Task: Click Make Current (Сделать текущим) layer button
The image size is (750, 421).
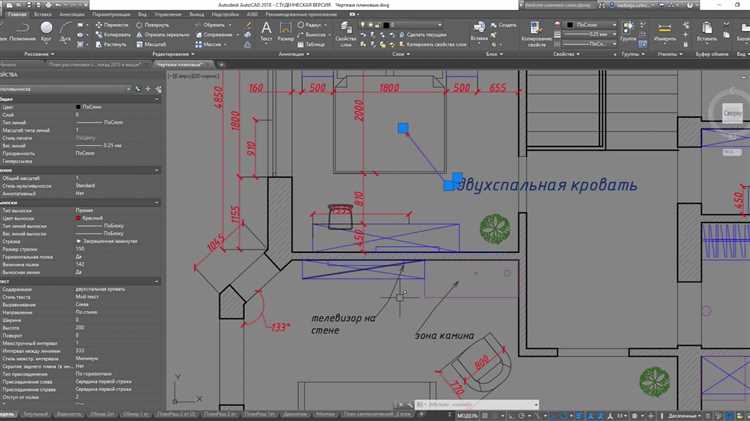Action: (x=422, y=35)
